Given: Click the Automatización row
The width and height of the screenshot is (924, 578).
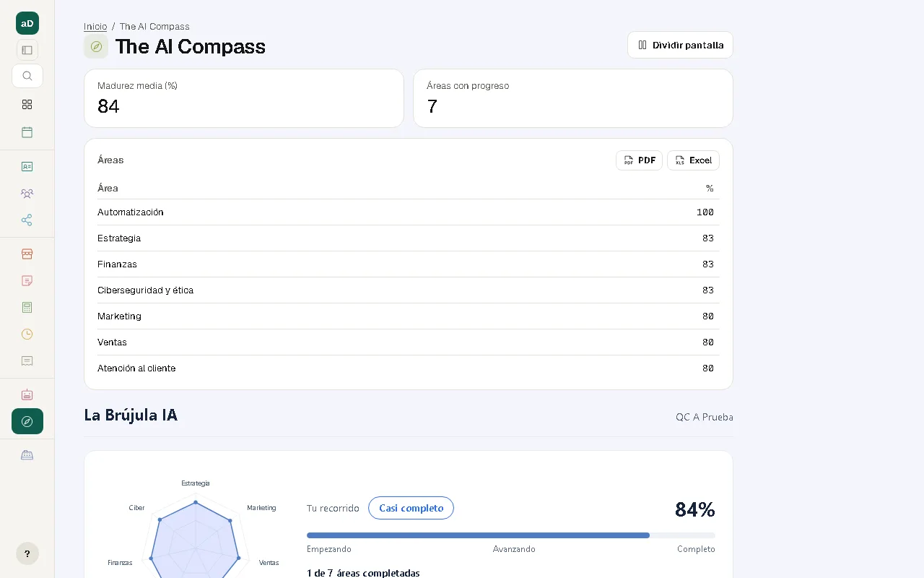Looking at the screenshot, I should 409,212.
